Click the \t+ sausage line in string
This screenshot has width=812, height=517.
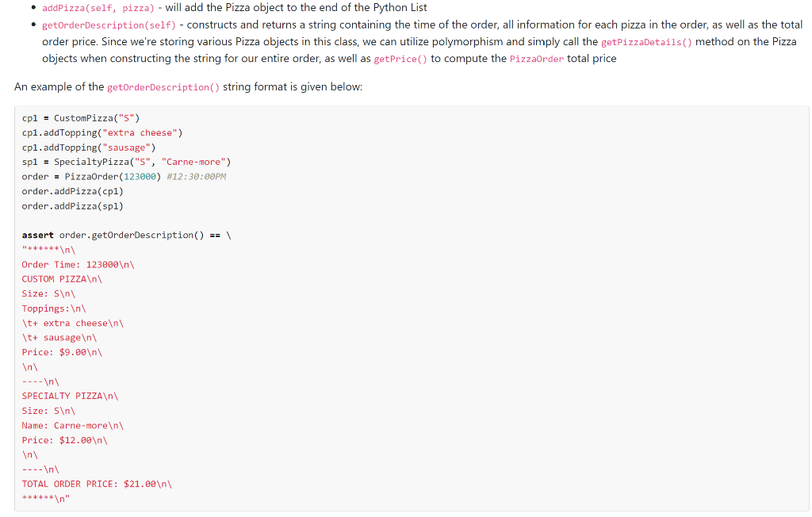coord(59,337)
